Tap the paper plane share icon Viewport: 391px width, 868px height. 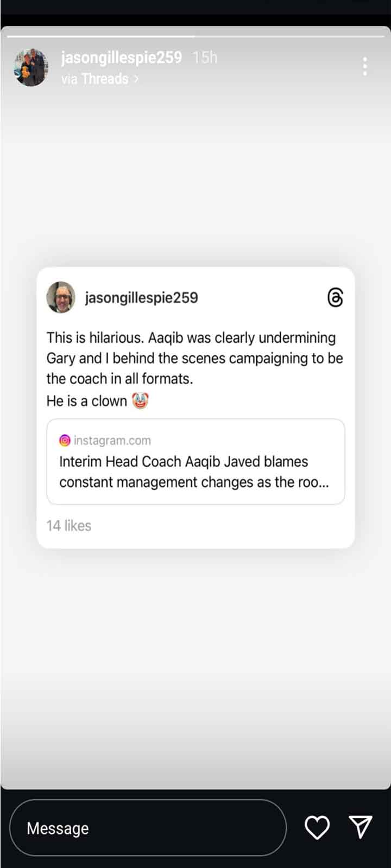361,827
